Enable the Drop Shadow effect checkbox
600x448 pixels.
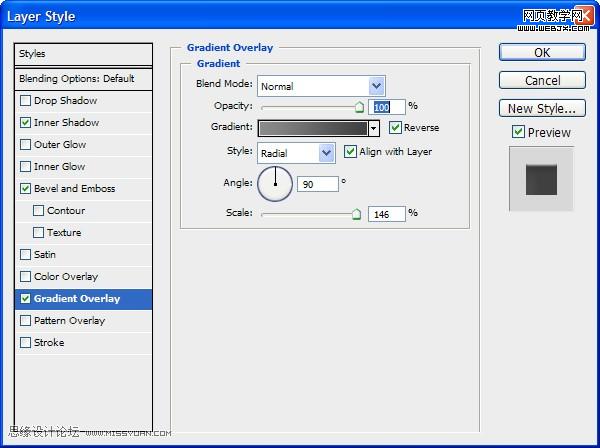point(26,101)
